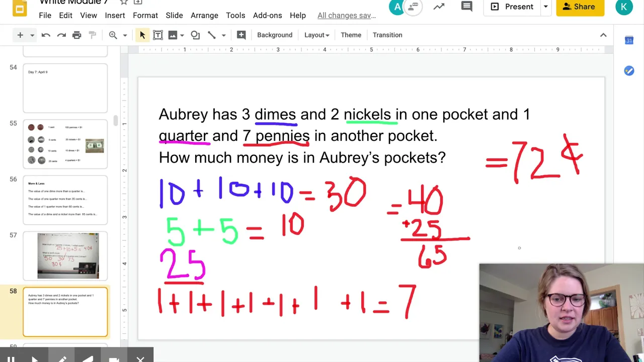The image size is (644, 362).
Task: Click the zoom magnifier tool
Action: tap(113, 35)
